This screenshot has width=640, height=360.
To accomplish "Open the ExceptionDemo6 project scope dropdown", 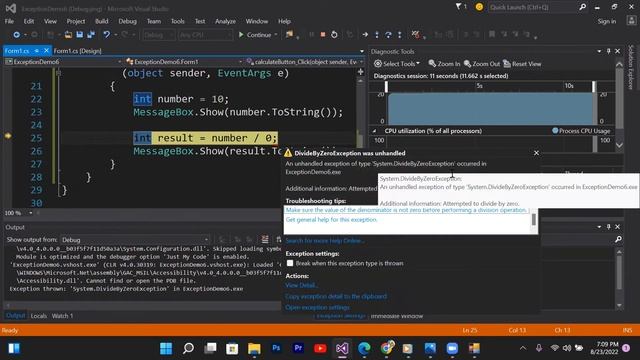I will 63,62.
